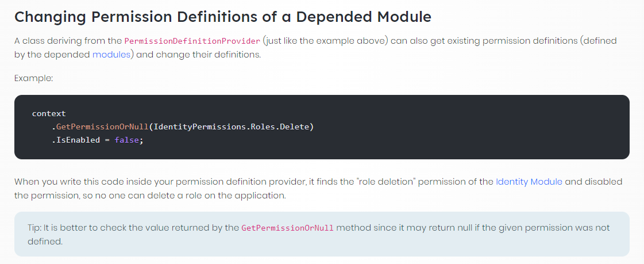Viewport: 644px width, 264px height.
Task: Click the .IsEnabled property in code
Action: pyautogui.click(x=75, y=139)
